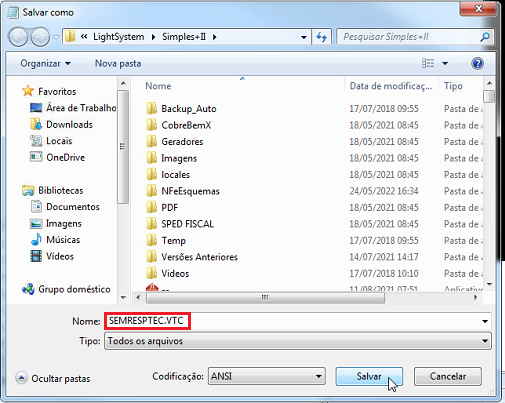Click the change view icon
The width and height of the screenshot is (505, 403).
tap(428, 63)
